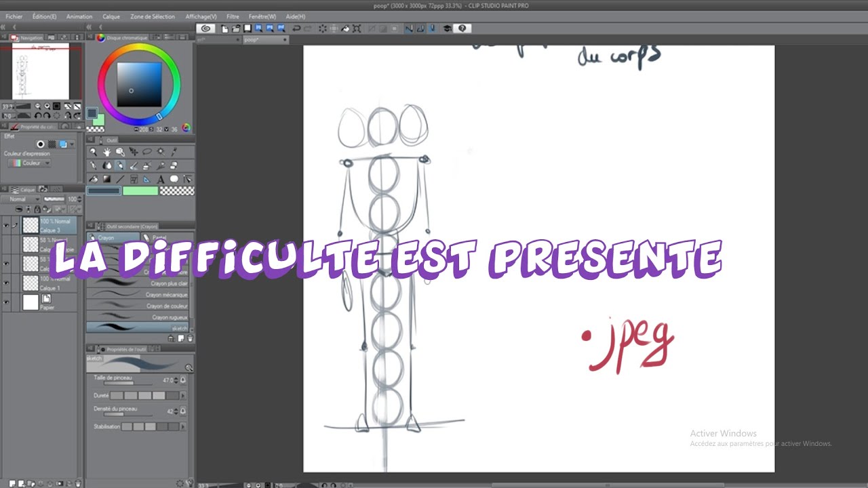The width and height of the screenshot is (868, 488).
Task: Select the straight Line figure tool
Action: (x=120, y=179)
